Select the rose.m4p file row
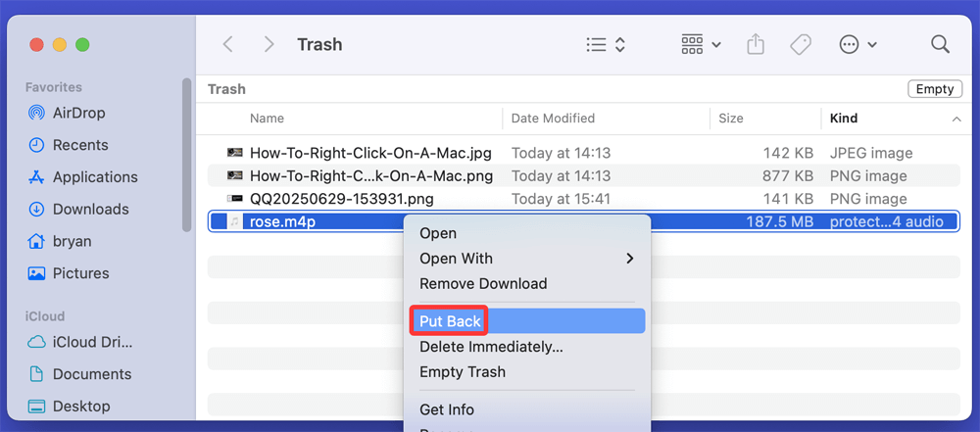The image size is (980, 432). pos(584,221)
